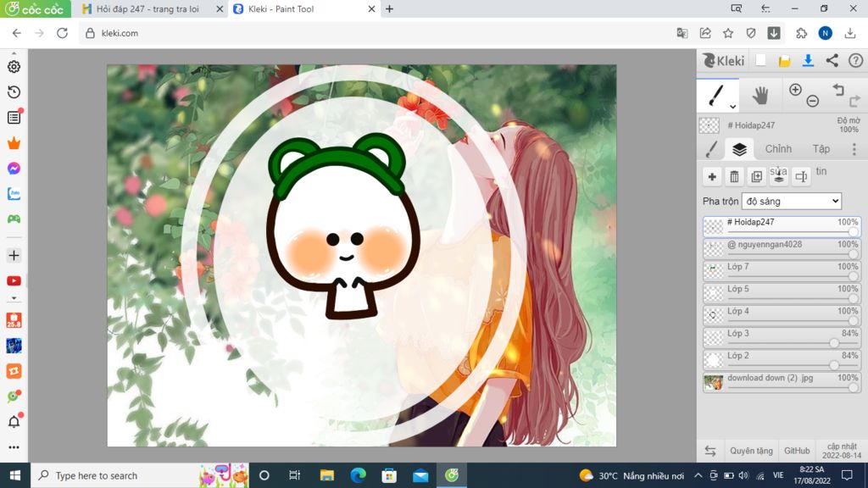
Task: Add a new layer with plus button
Action: click(712, 176)
